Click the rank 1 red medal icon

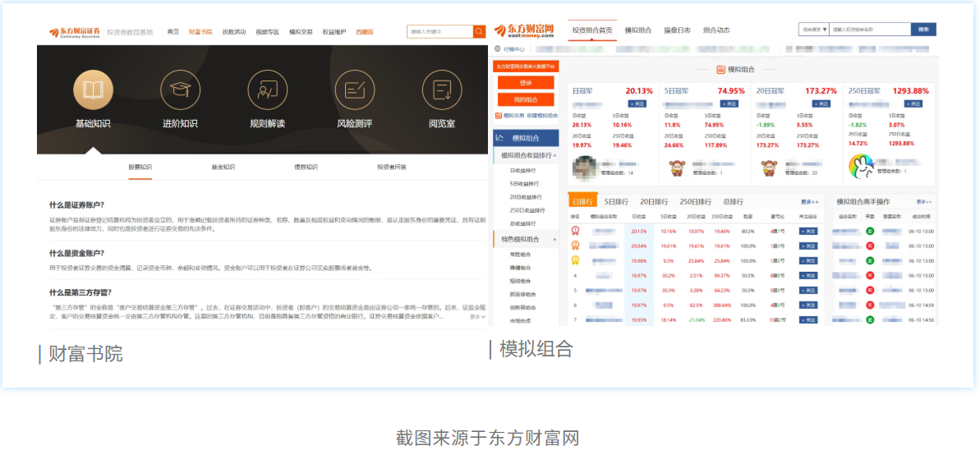coord(574,231)
